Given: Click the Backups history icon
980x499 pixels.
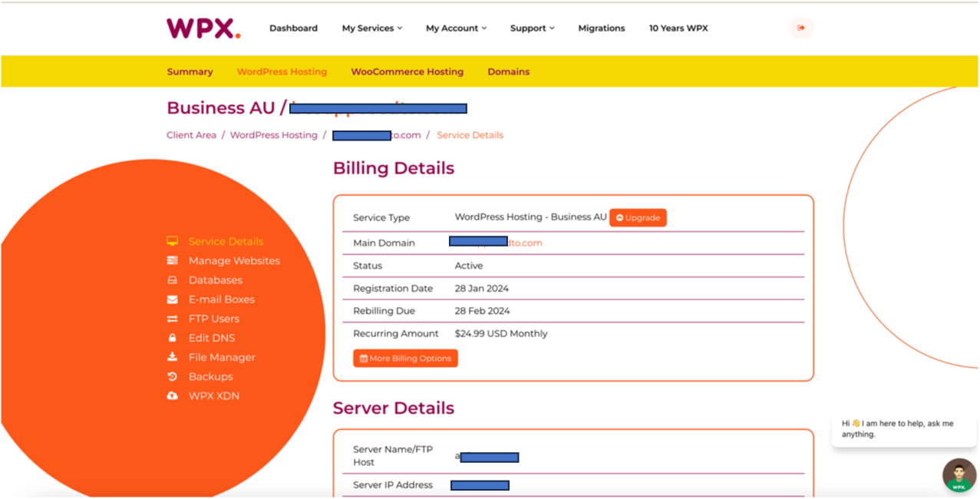Looking at the screenshot, I should click(x=173, y=377).
